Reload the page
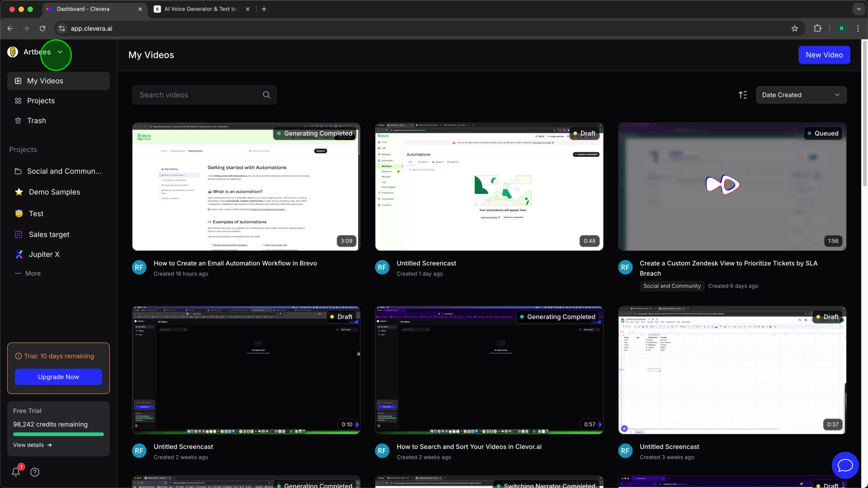Screen dimensions: 868x488 [42, 28]
